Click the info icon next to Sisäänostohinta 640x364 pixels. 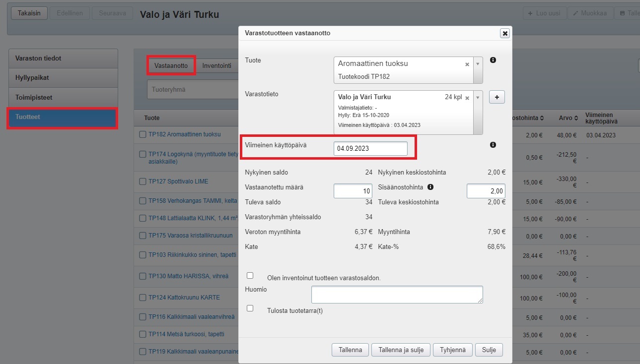point(430,187)
